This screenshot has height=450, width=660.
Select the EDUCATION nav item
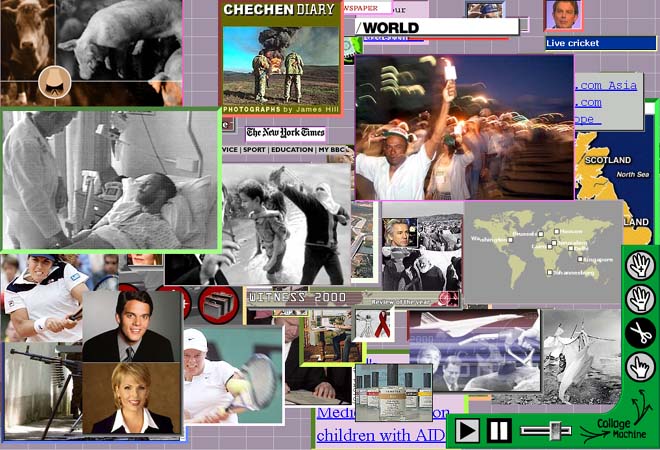[x=292, y=149]
